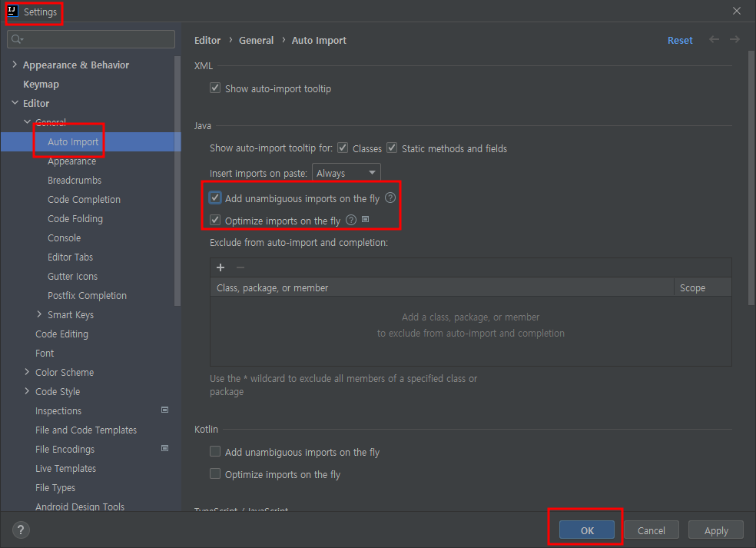Screen dimensions: 756x548
Task: Uncheck Java Optimize imports on the fly
Action: pos(215,220)
